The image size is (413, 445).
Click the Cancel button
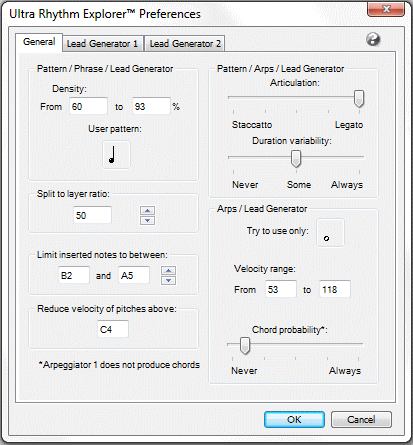[x=361, y=419]
